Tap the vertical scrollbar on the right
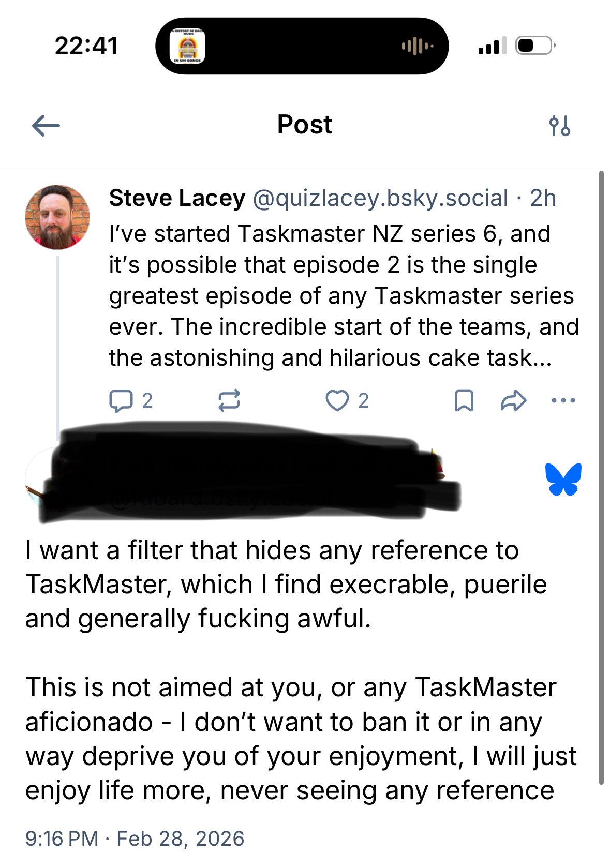The width and height of the screenshot is (610, 868). click(601, 476)
